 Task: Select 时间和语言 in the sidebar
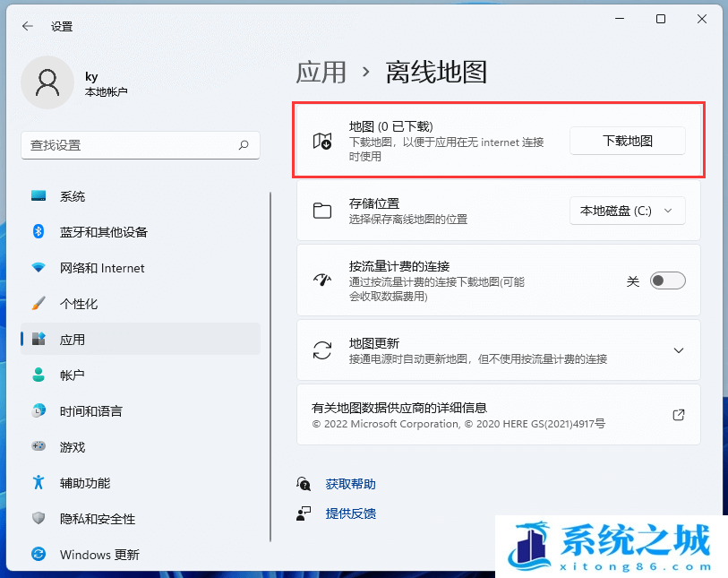click(90, 411)
